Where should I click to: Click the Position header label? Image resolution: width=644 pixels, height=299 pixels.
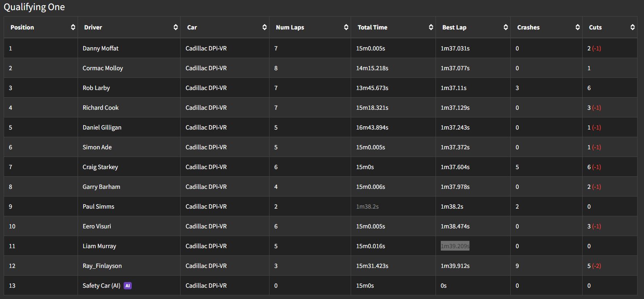(22, 27)
